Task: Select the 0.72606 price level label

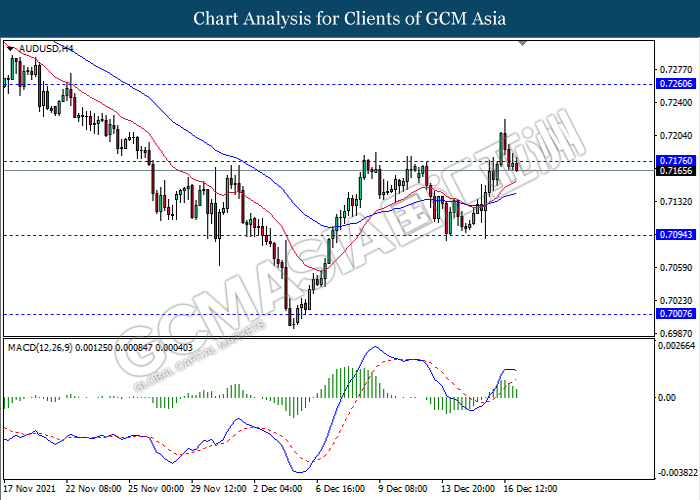Action: pos(676,83)
